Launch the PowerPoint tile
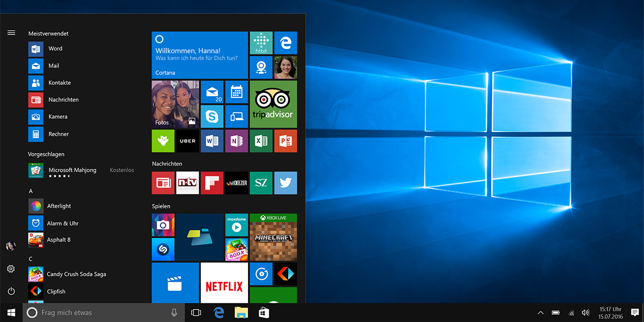The width and height of the screenshot is (644, 322). 286,141
